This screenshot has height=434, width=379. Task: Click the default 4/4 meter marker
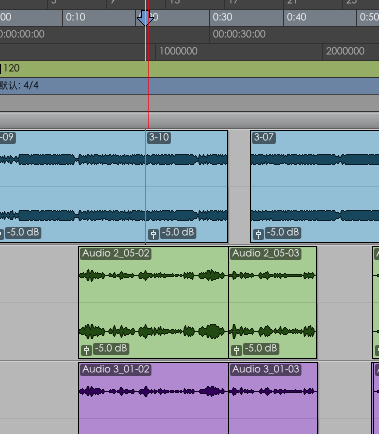(x=19, y=86)
